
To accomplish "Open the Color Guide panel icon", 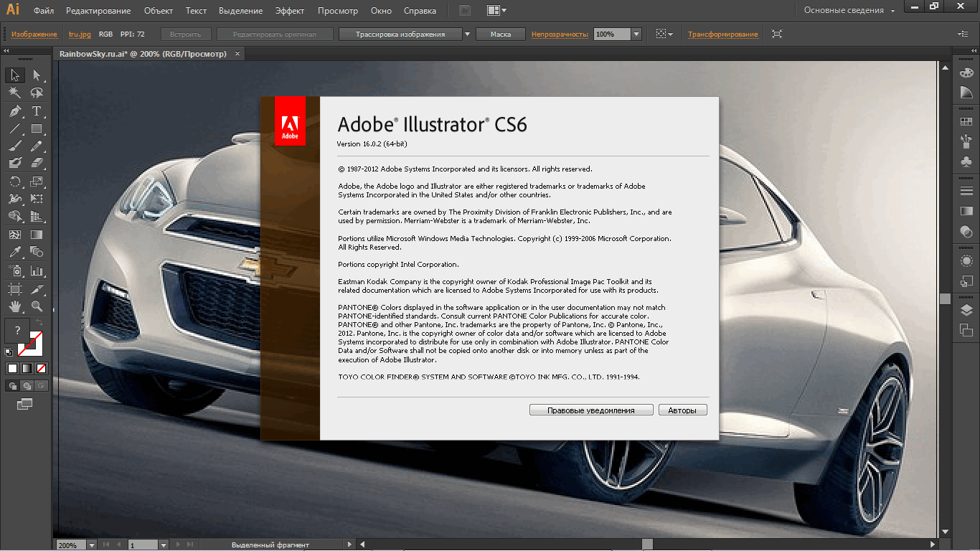I will 966,92.
